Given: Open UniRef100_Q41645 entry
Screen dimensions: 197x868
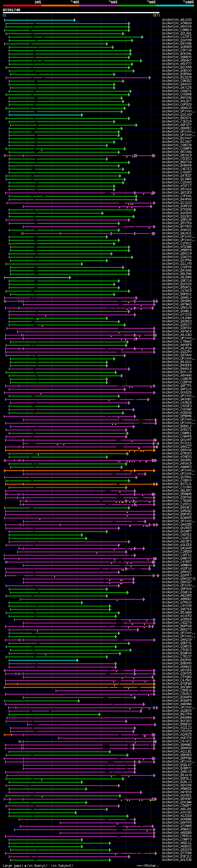Looking at the screenshot, I should [177, 548].
